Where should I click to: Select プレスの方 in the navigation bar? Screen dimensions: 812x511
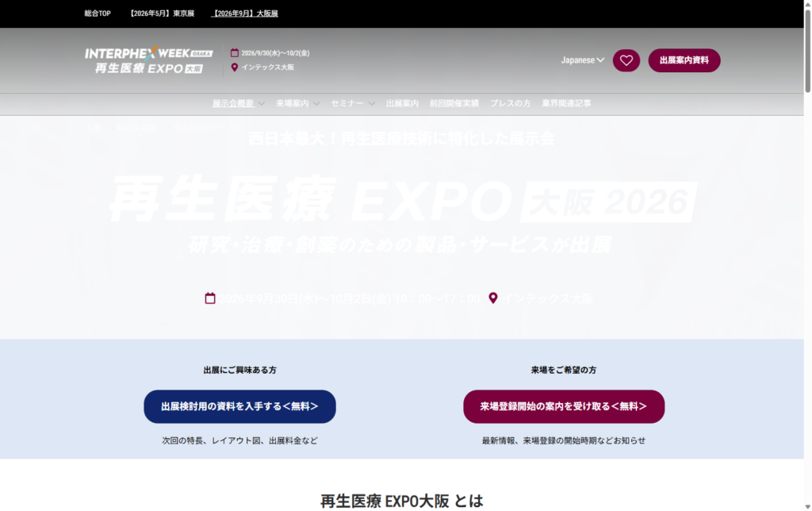tap(510, 103)
